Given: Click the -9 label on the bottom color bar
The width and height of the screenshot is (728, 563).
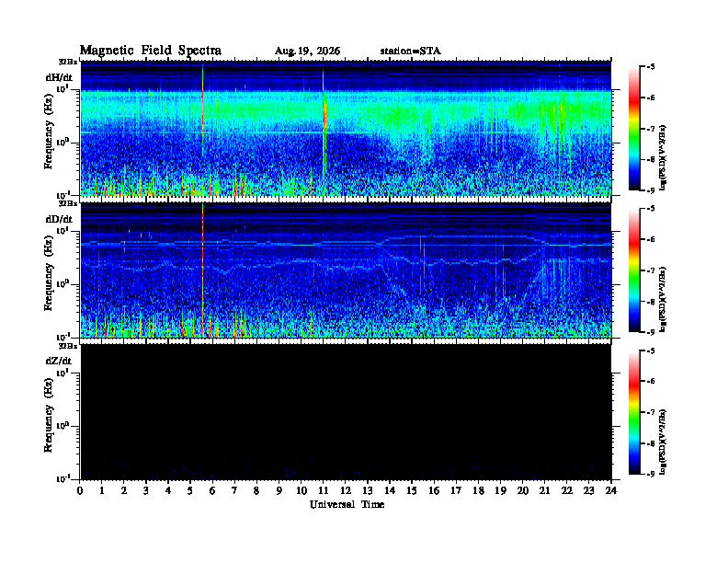Looking at the screenshot, I should (651, 474).
